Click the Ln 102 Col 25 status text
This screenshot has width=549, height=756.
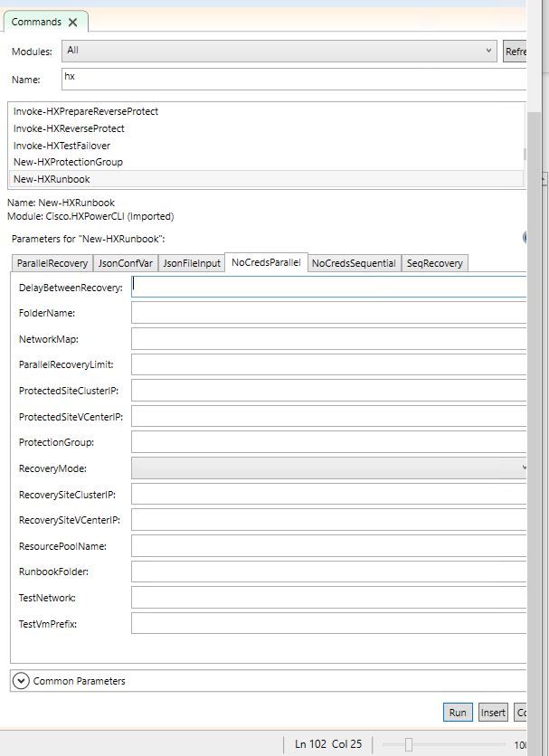tap(328, 744)
